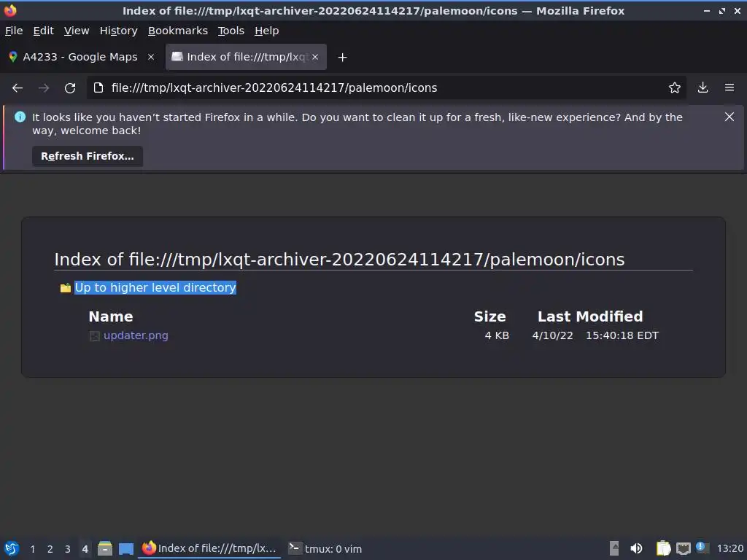747x560 pixels.
Task: Click the Refresh Firefox… button
Action: point(88,156)
